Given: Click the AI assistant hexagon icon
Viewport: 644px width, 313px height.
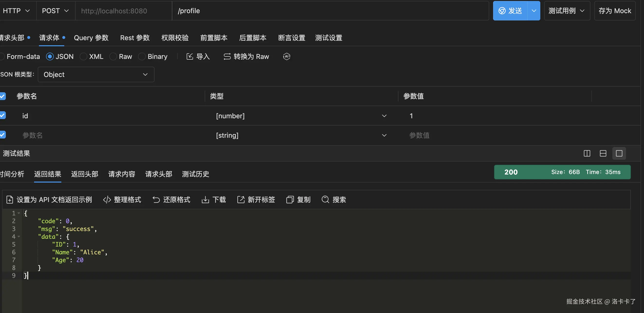Looking at the screenshot, I should point(286,56).
